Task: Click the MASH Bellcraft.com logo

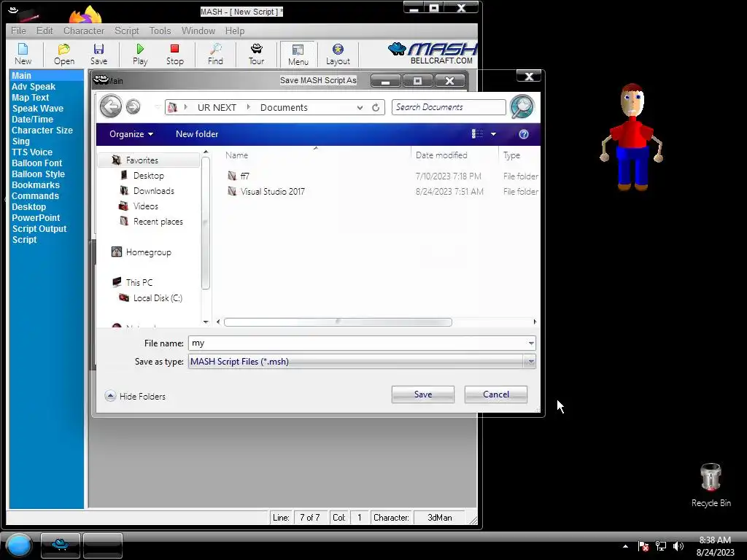Action: pyautogui.click(x=432, y=53)
